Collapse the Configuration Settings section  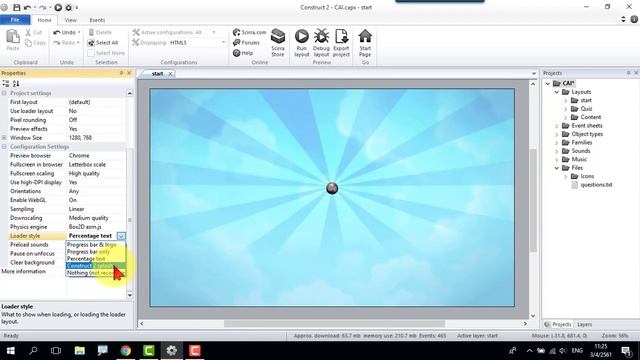pos(4,147)
